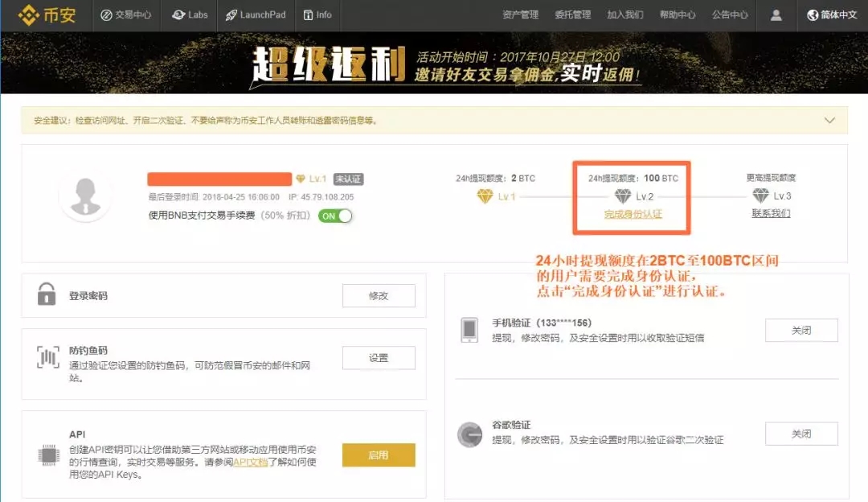Viewport: 868px width, 502px height.
Task: Click 修改 to change login password
Action: [x=379, y=296]
